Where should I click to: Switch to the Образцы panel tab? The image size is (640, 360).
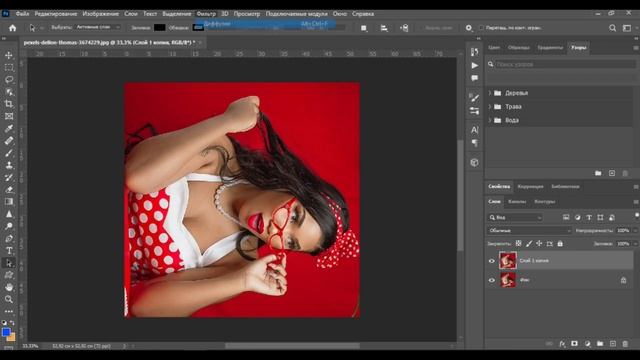coord(518,47)
